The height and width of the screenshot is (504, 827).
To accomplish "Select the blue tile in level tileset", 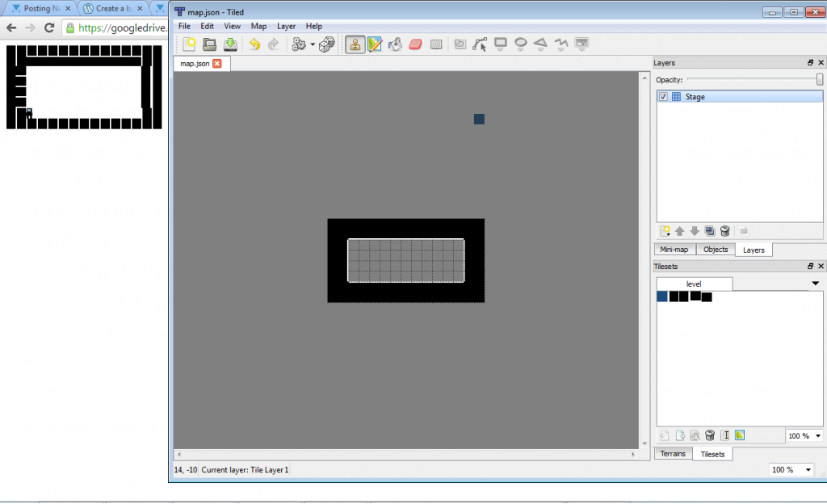I will point(662,296).
